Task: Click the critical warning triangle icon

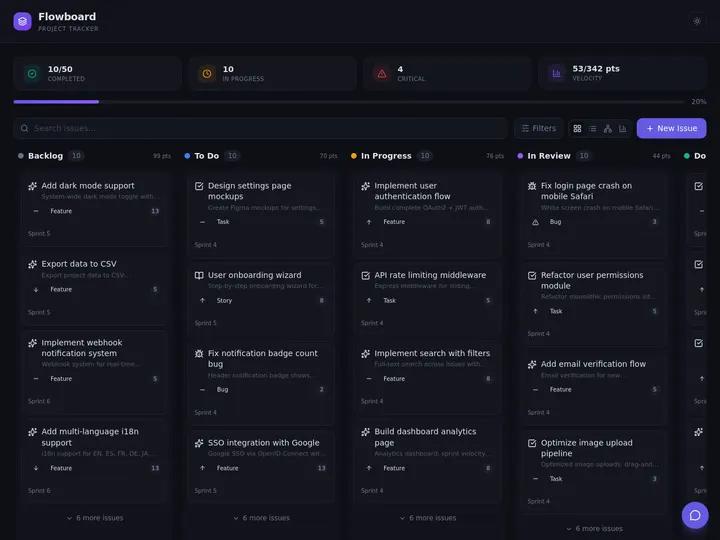Action: click(x=382, y=73)
